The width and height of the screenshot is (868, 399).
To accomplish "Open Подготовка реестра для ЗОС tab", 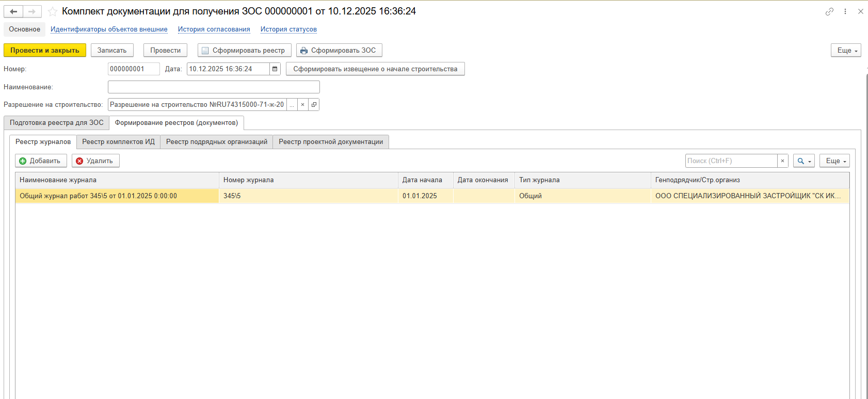I will pos(56,123).
